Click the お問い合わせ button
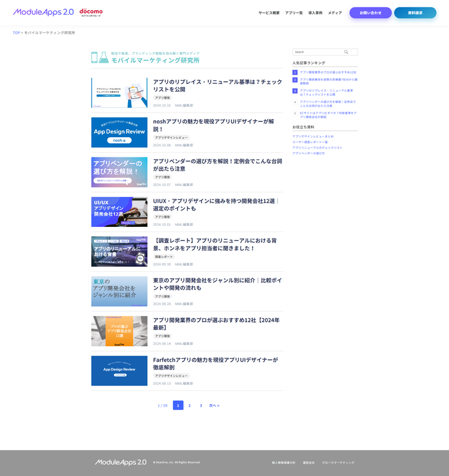 (x=371, y=13)
